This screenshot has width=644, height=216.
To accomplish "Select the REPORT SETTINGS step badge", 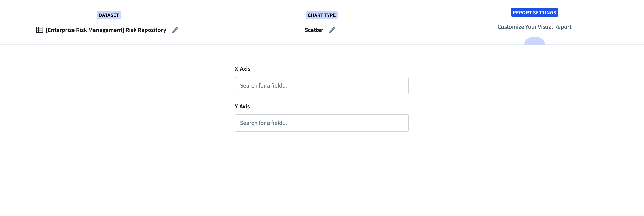I will tap(534, 13).
